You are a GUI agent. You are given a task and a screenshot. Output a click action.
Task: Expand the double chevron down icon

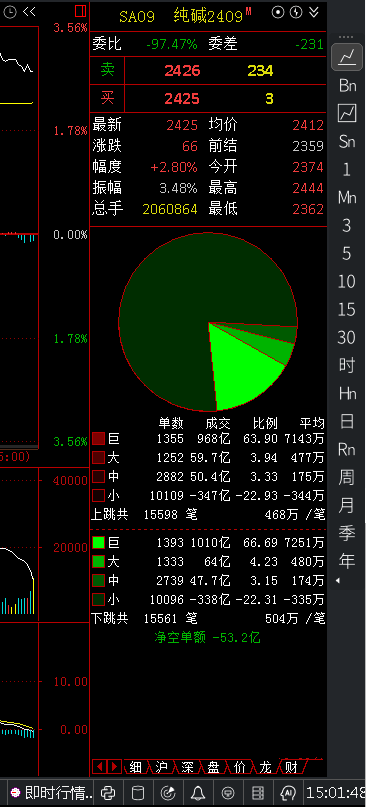pos(313,12)
